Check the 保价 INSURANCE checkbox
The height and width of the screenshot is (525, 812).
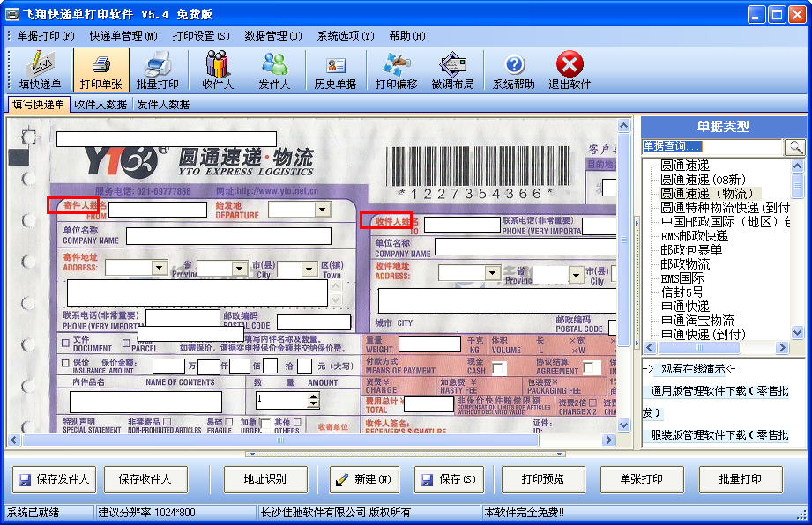coord(65,362)
